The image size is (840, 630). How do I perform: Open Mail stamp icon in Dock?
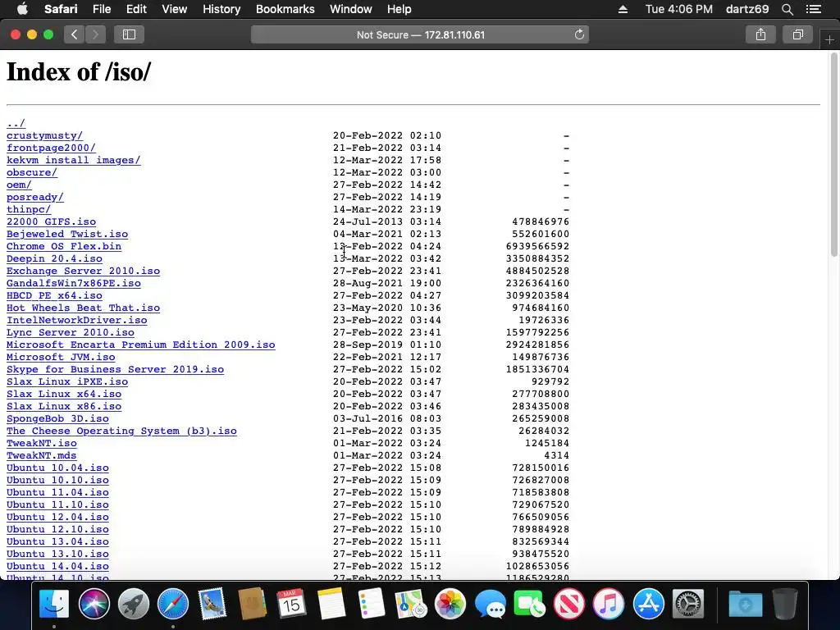[x=212, y=604]
